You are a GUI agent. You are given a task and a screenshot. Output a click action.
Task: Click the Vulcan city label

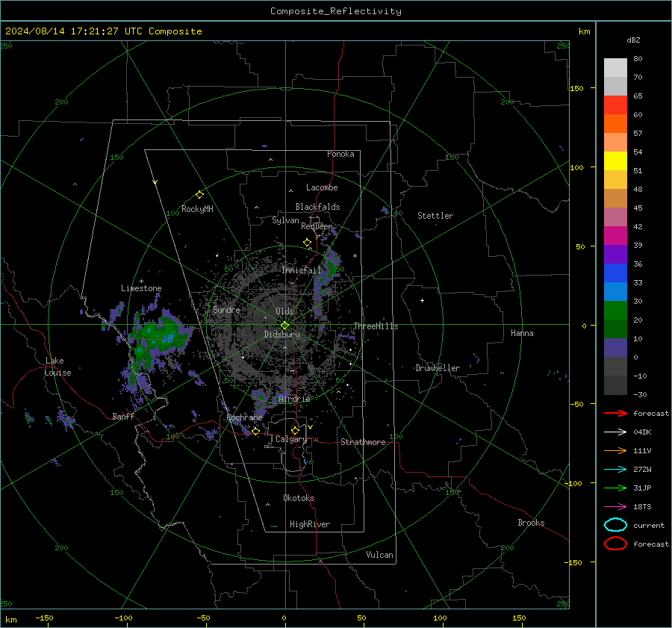pyautogui.click(x=379, y=555)
